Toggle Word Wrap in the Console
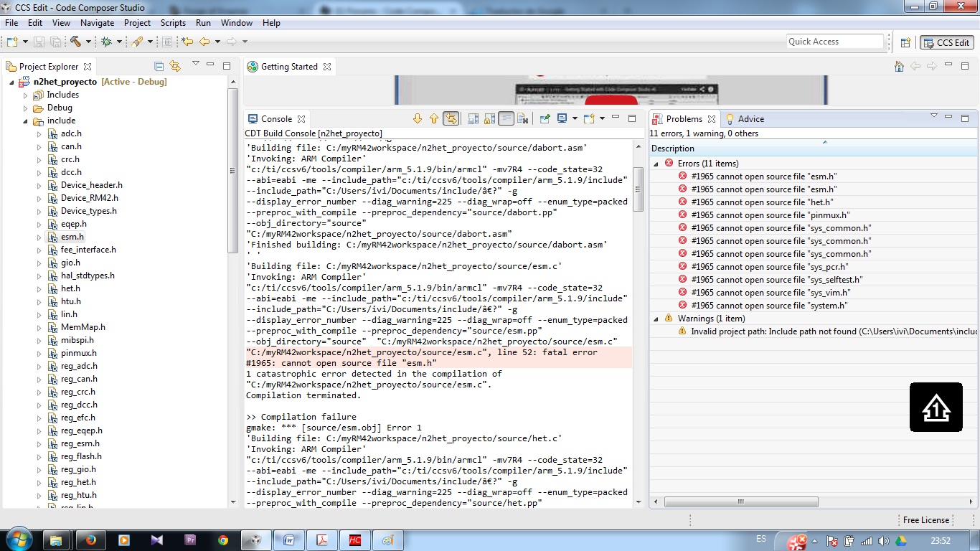 [507, 118]
